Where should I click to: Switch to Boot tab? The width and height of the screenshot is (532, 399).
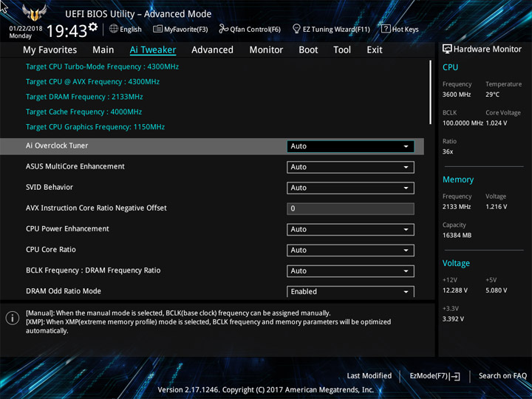coord(308,50)
